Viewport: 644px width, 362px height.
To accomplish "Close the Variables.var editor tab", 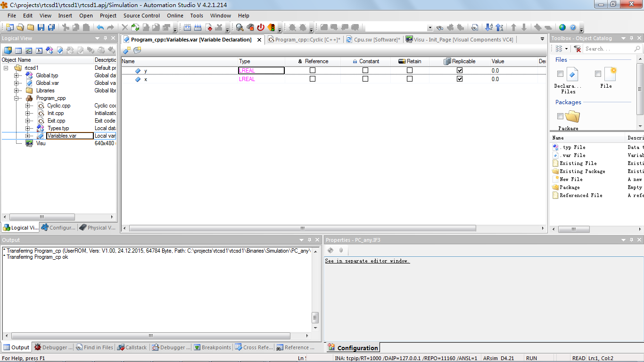I will pyautogui.click(x=259, y=40).
